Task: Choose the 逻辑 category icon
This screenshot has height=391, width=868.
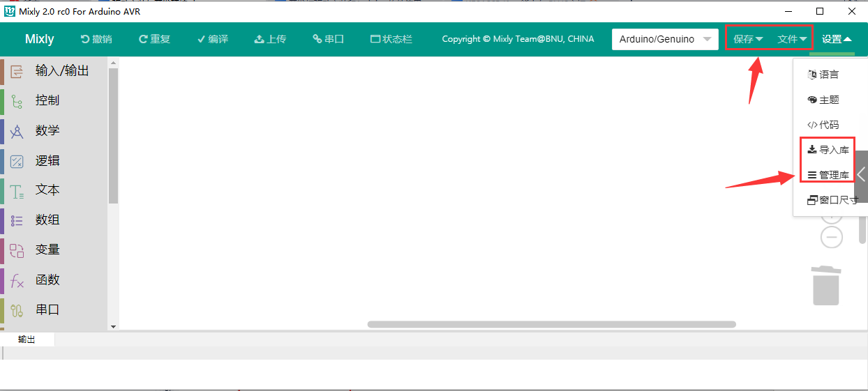Action: [x=17, y=161]
